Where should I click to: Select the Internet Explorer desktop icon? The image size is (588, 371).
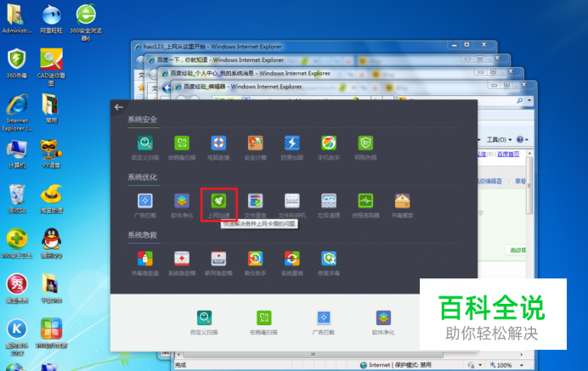[x=17, y=113]
